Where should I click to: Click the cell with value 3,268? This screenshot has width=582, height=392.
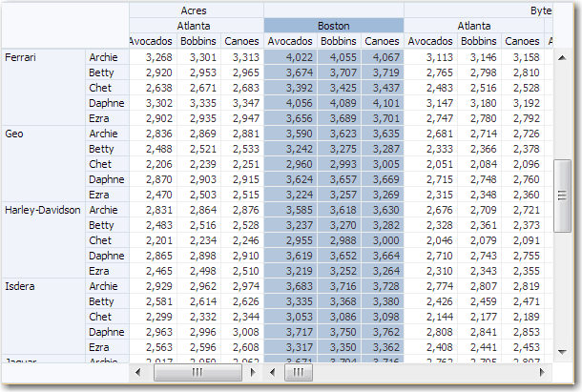click(x=154, y=57)
